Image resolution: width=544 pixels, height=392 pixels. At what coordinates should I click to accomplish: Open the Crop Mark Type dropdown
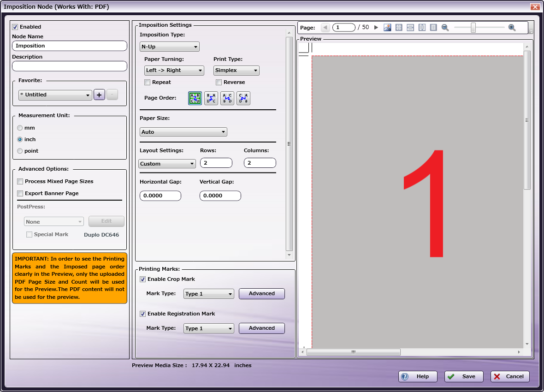tap(208, 294)
